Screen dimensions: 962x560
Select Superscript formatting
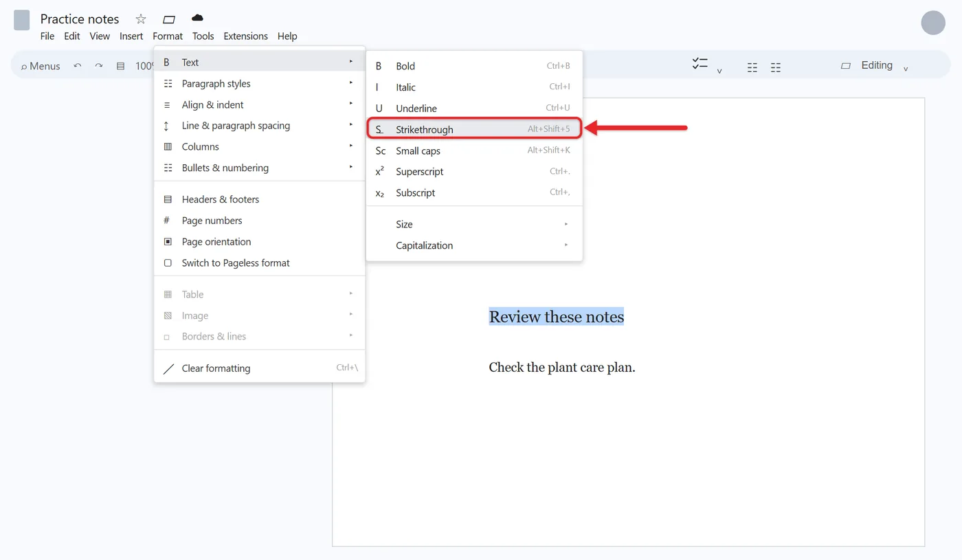474,172
